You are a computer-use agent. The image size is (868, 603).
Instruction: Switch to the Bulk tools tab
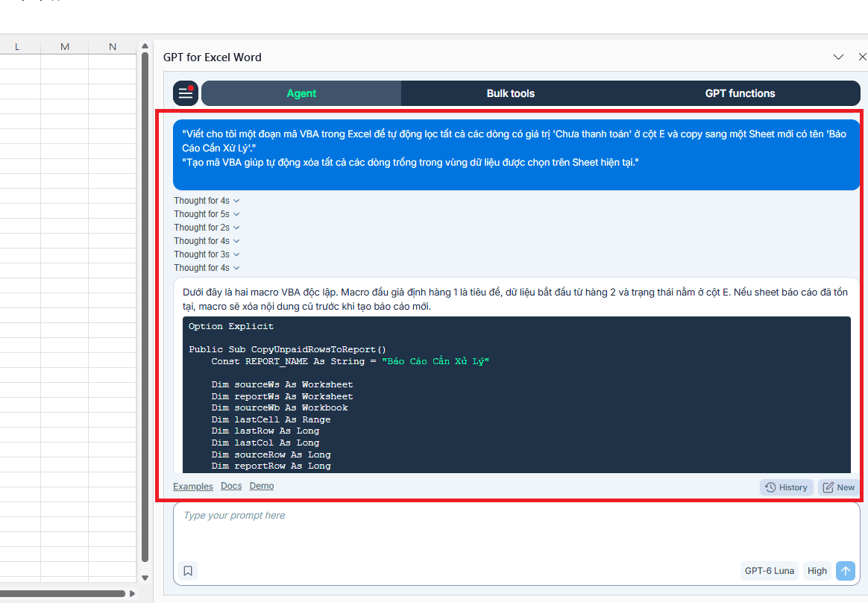click(x=510, y=93)
